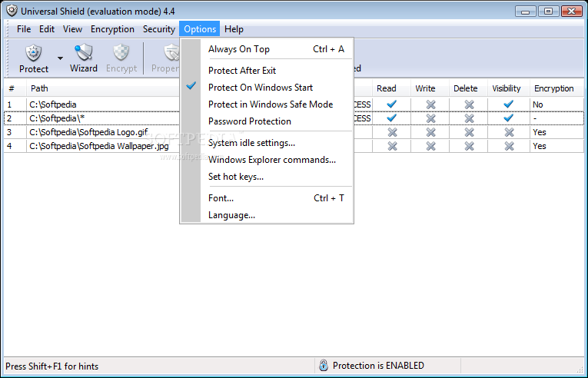The width and height of the screenshot is (588, 378).
Task: Sort by the Delete column header
Action: pyautogui.click(x=468, y=88)
